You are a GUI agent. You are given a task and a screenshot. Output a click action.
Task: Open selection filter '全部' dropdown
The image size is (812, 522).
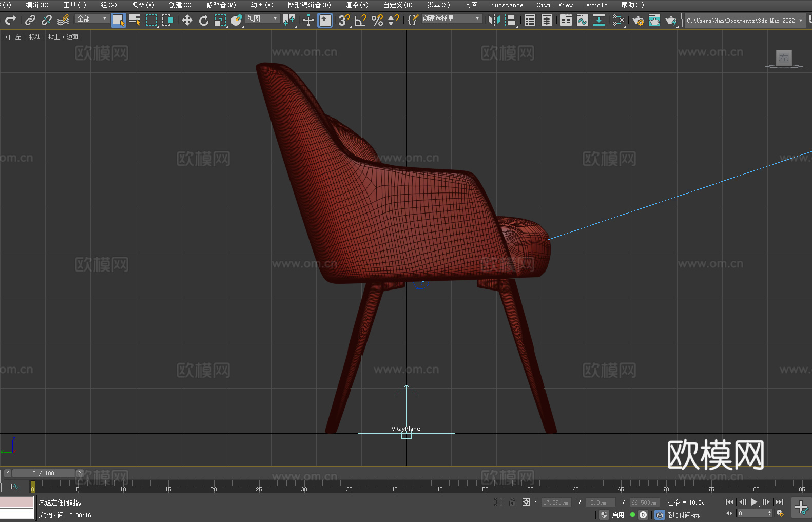tap(92, 18)
